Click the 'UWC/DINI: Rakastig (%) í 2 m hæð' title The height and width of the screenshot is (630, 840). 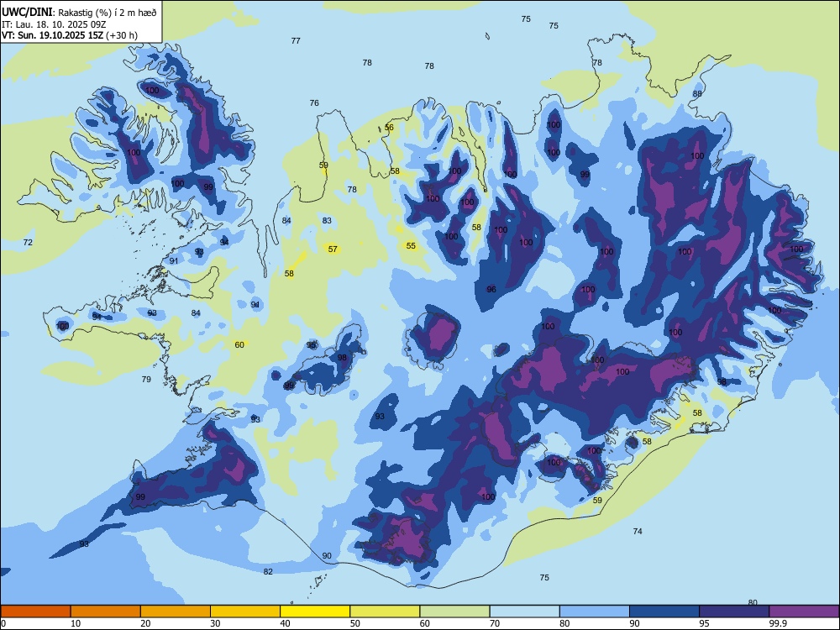79,12
